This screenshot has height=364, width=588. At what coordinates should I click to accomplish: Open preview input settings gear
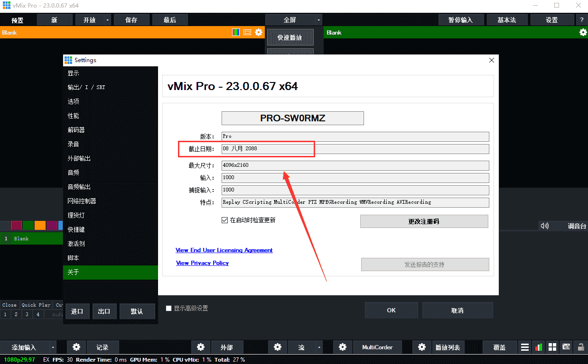[259, 32]
